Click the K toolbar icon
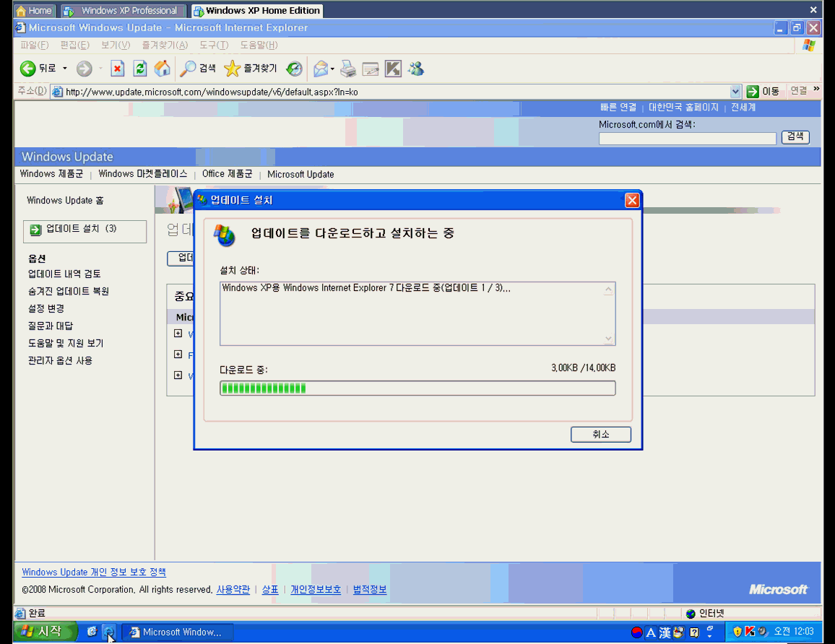 click(x=393, y=68)
